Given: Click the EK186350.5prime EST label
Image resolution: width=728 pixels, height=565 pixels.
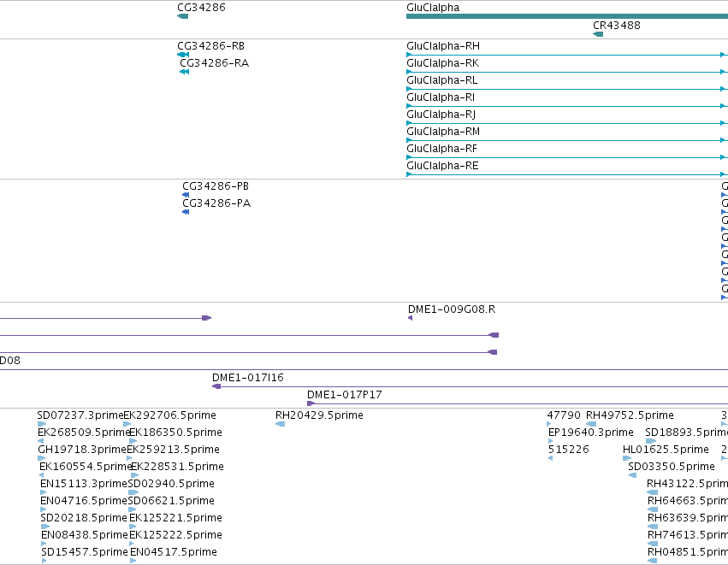Looking at the screenshot, I should (x=175, y=433).
